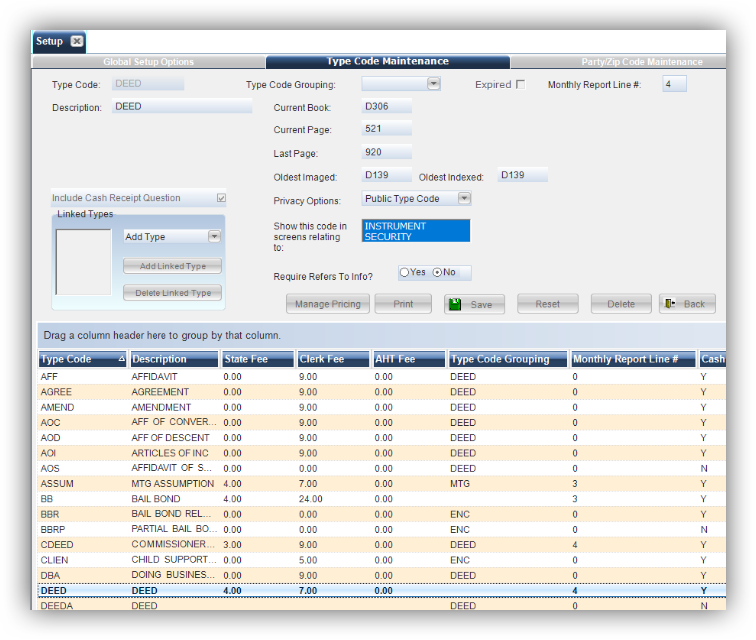
Task: Select No for Require Refers To Info
Action: coord(437,272)
